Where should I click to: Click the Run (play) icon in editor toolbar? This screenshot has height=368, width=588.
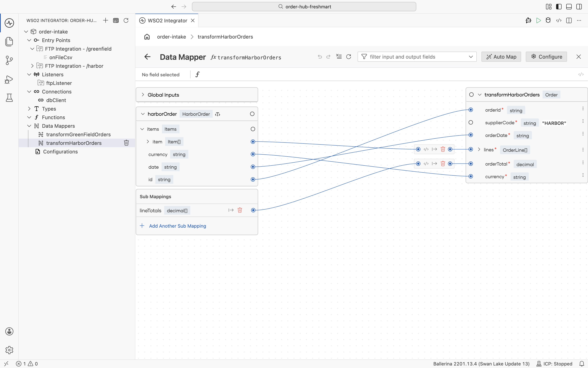coord(538,20)
